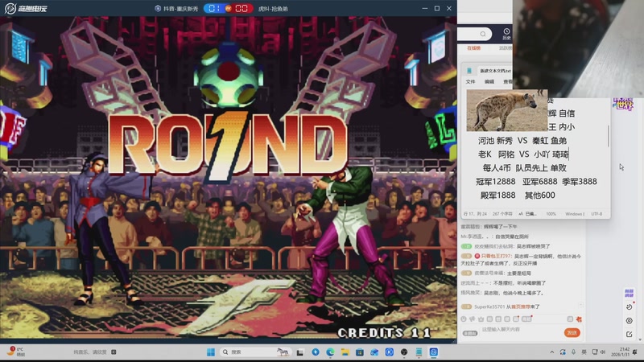Open the Windows Start button
The width and height of the screenshot is (644, 362).
click(x=211, y=352)
